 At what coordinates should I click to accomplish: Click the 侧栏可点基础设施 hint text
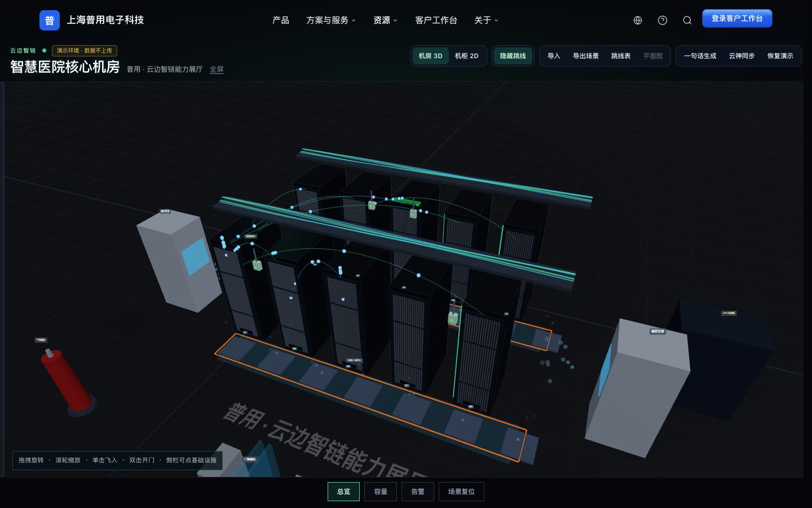[x=191, y=460]
